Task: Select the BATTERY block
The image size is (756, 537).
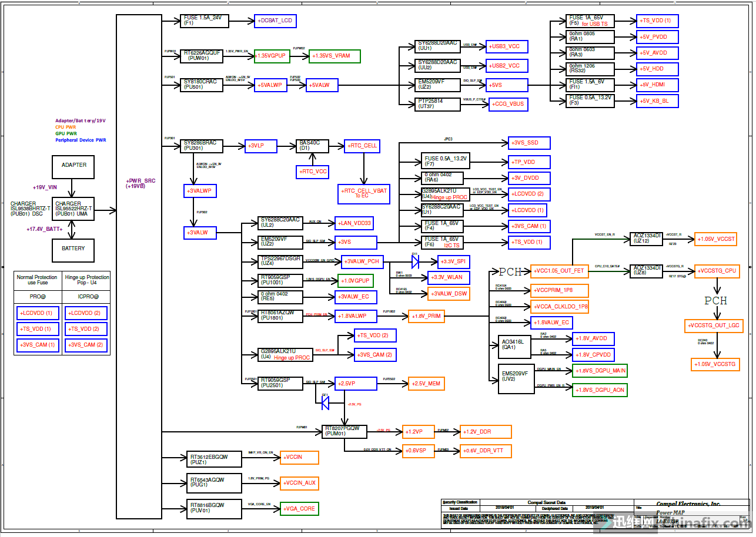Action: [73, 249]
